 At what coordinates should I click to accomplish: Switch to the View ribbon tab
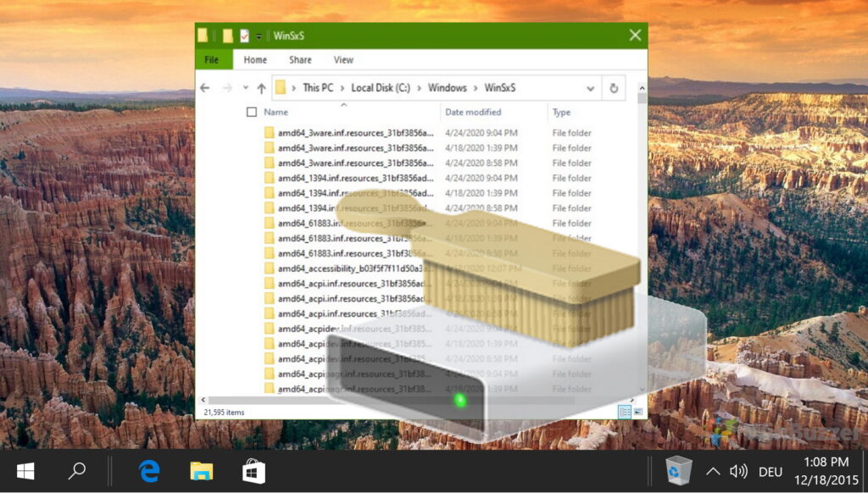(342, 59)
